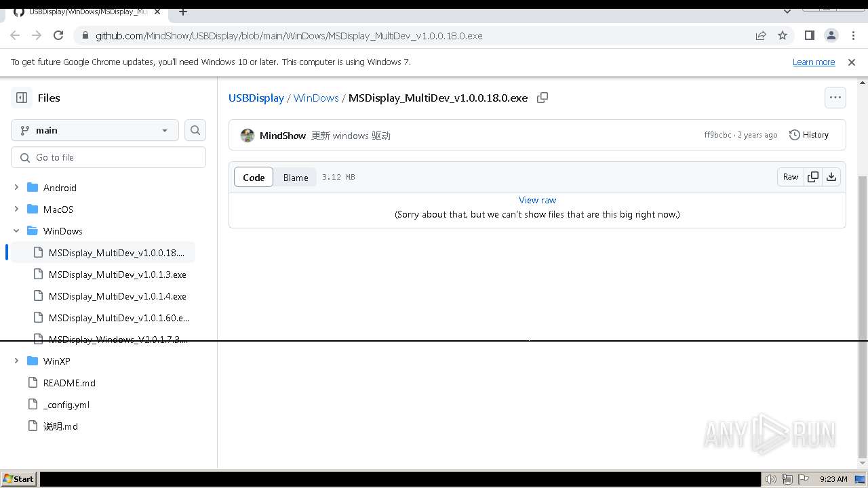Go forward in browser history
Viewport: 868px width, 488px height.
[37, 35]
